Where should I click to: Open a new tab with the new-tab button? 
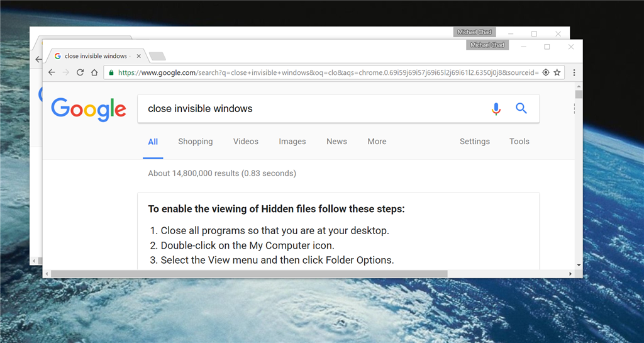tap(157, 56)
